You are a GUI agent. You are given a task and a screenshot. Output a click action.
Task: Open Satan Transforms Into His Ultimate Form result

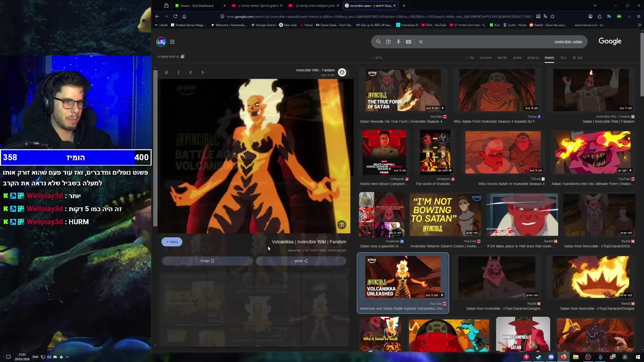click(x=593, y=184)
